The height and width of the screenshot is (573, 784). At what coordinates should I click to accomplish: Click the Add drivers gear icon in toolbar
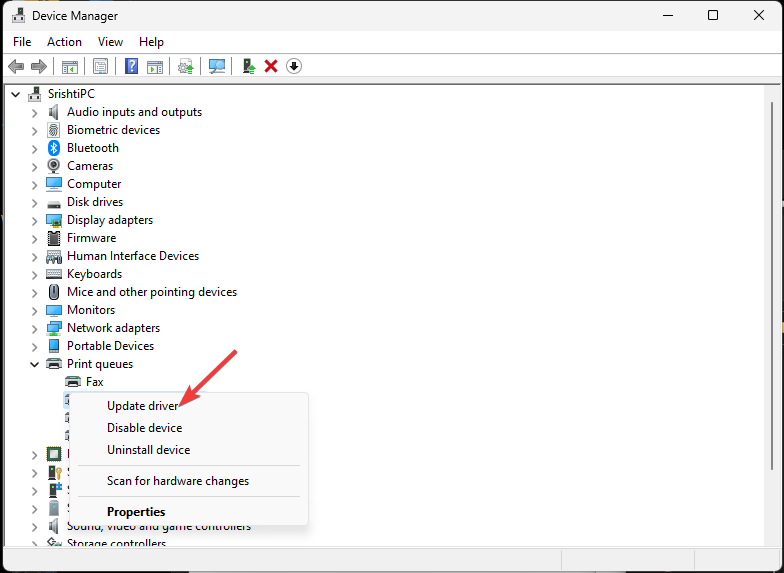click(186, 66)
